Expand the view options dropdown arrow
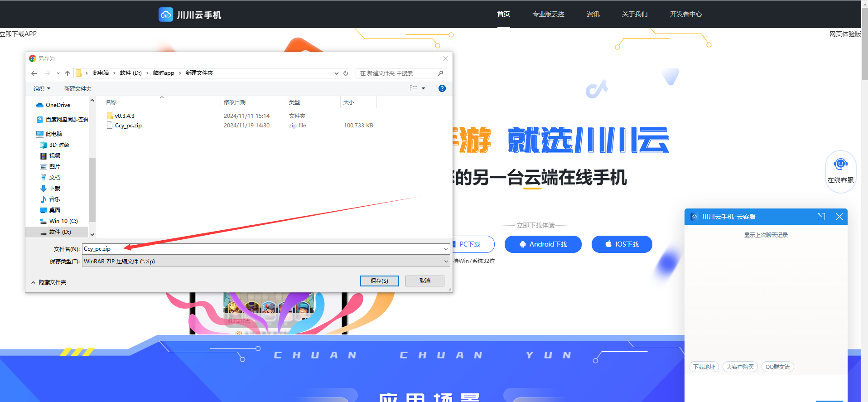Screen dimensions: 868x402 click(424, 88)
